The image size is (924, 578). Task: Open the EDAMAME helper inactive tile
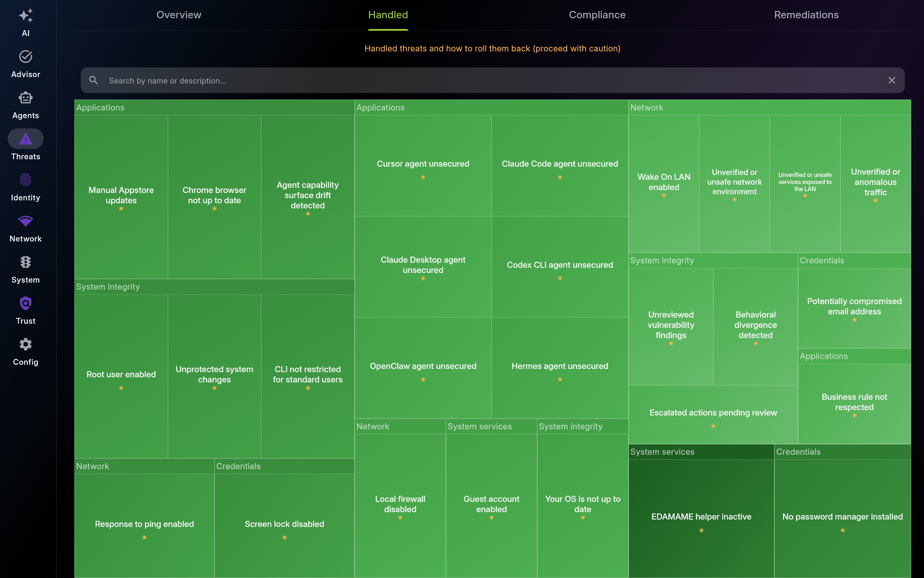click(701, 518)
